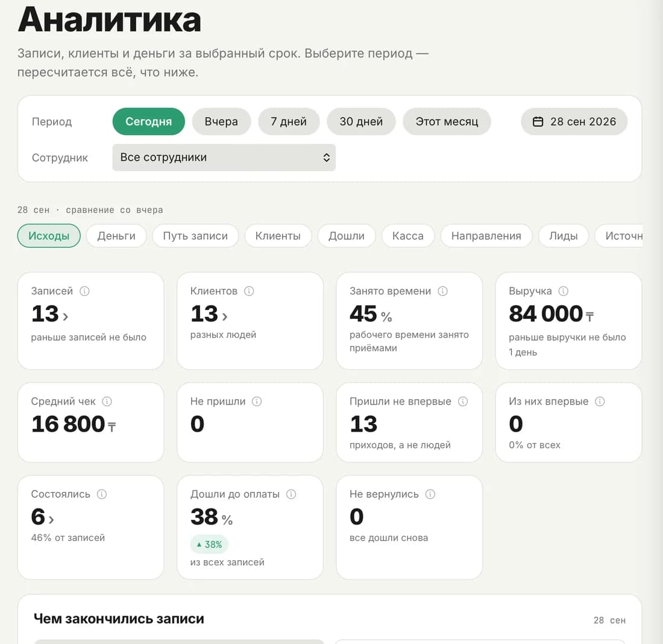Image resolution: width=663 pixels, height=644 pixels.
Task: Switch to the Деньги tab
Action: click(116, 236)
